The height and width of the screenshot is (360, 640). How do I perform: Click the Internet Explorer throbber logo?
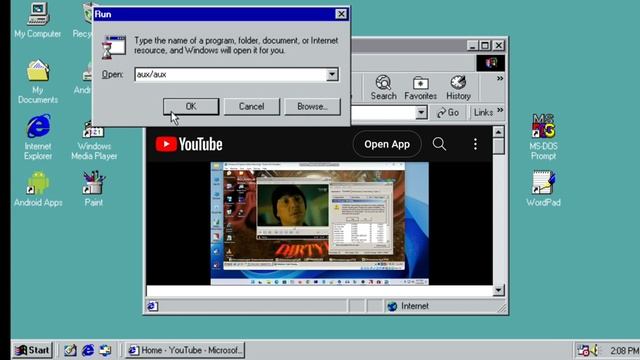[491, 63]
